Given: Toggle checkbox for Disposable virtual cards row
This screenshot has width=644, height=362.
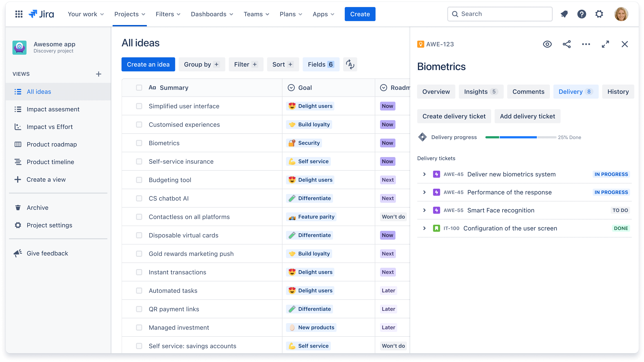Looking at the screenshot, I should (139, 235).
